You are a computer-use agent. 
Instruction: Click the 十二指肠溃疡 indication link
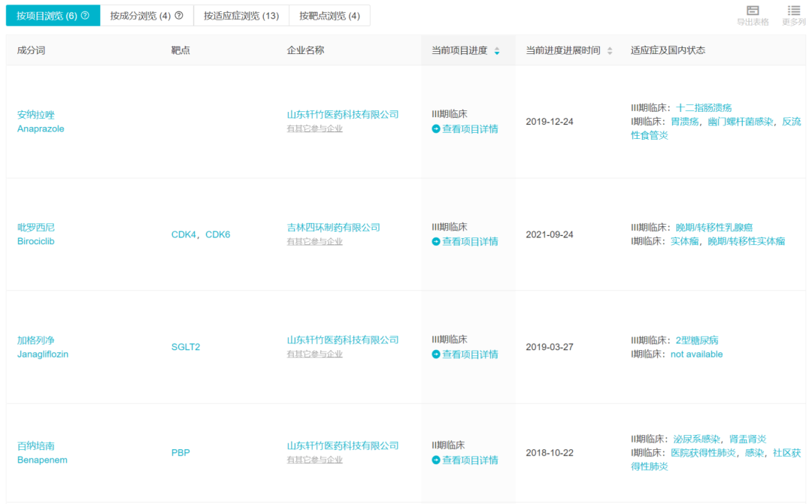pos(704,108)
